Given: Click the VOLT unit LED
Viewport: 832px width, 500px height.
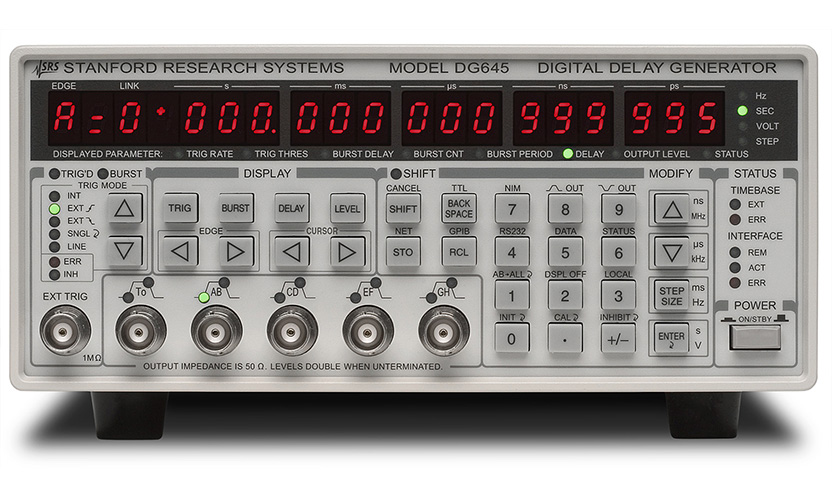Looking at the screenshot, I should pos(743,126).
